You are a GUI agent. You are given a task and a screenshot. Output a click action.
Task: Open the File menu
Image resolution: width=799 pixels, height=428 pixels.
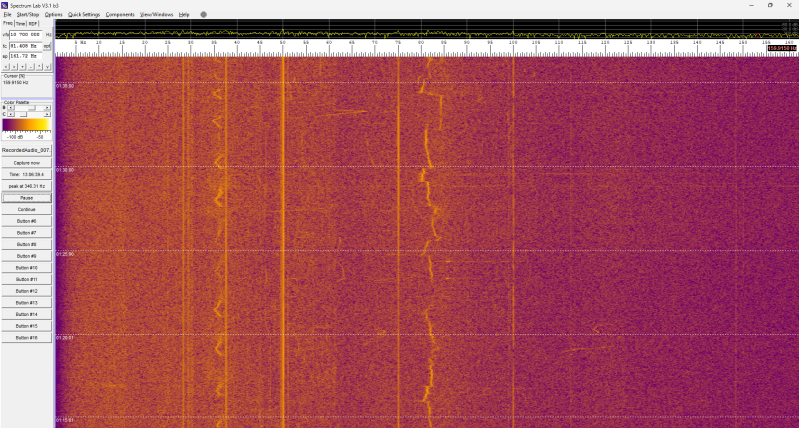[x=7, y=15]
